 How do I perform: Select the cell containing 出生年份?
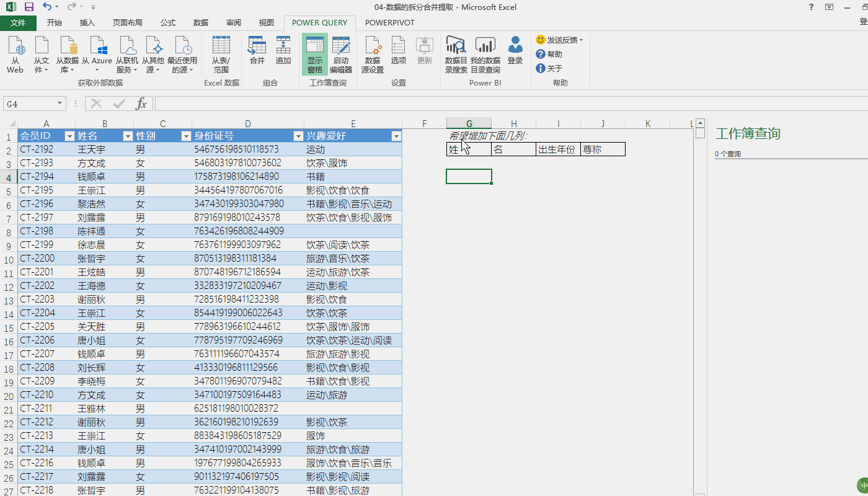tap(557, 149)
